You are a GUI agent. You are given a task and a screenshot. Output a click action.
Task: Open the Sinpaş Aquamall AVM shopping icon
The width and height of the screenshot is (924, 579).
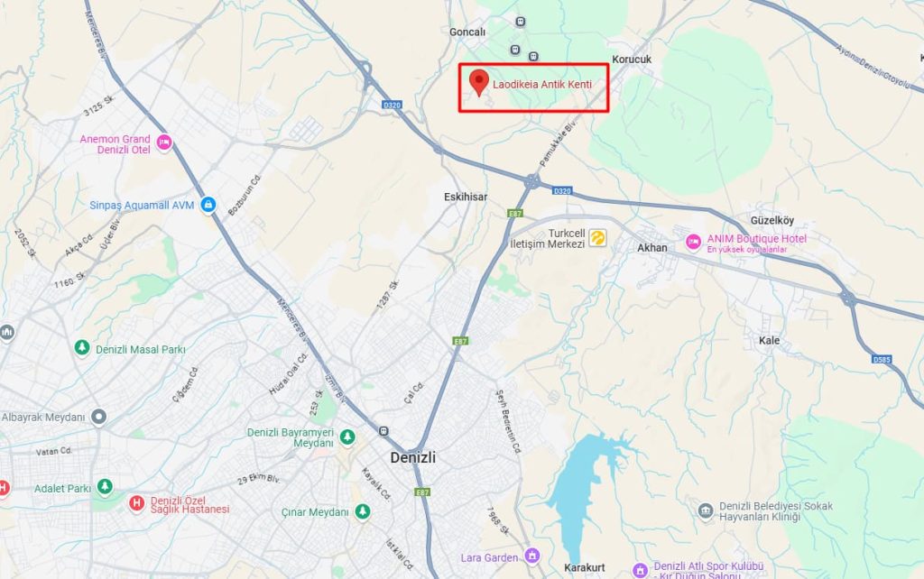[x=208, y=205]
